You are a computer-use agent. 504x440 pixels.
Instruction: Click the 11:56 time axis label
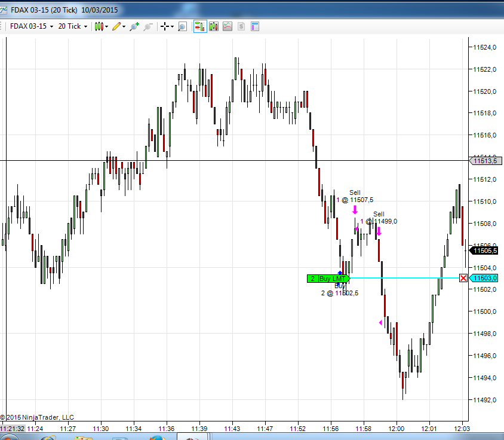pyautogui.click(x=331, y=429)
